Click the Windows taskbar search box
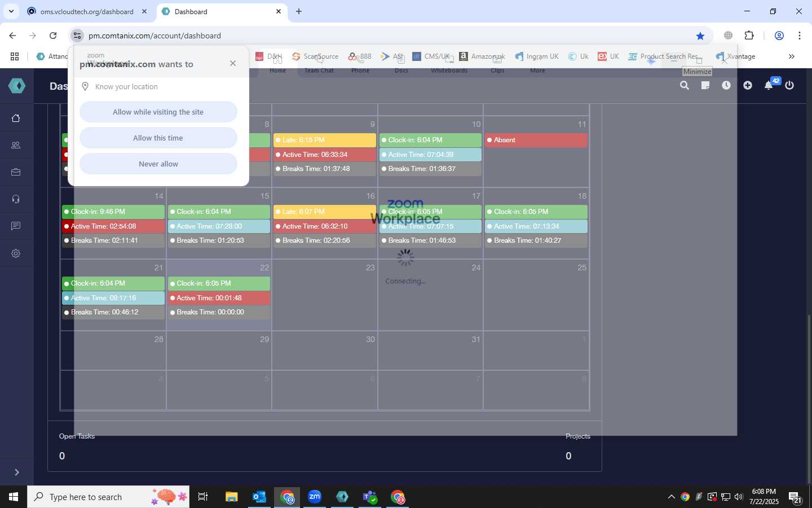This screenshot has height=508, width=812. [x=108, y=497]
